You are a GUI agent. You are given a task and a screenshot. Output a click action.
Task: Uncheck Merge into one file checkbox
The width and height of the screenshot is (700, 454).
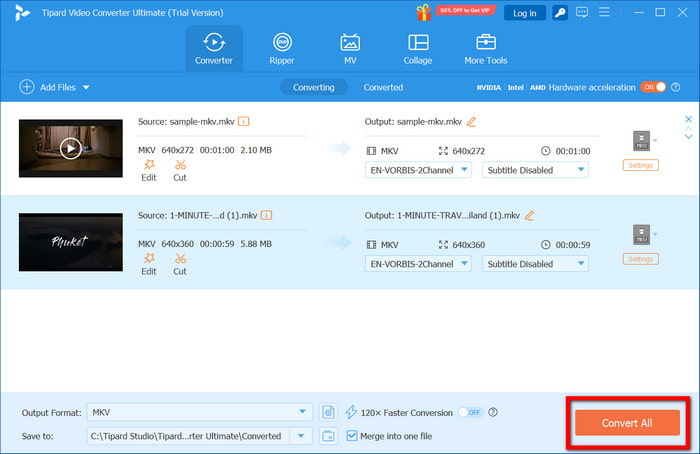pyautogui.click(x=351, y=436)
